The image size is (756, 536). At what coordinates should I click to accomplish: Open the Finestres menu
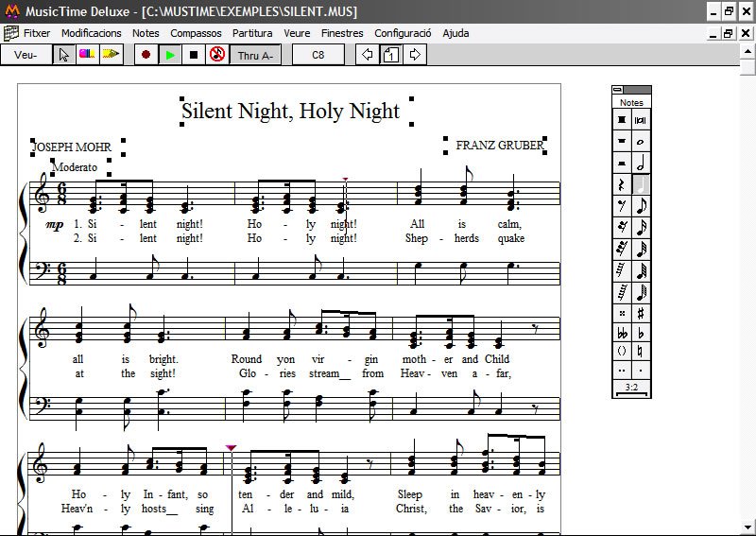tap(342, 33)
